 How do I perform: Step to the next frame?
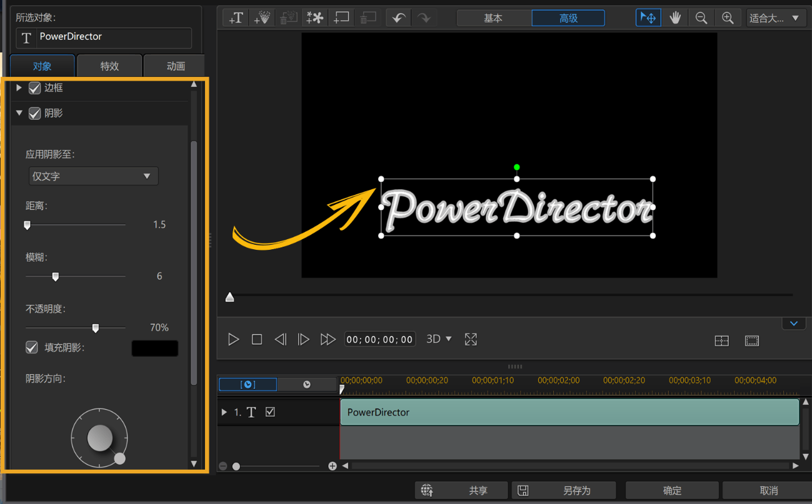tap(304, 339)
